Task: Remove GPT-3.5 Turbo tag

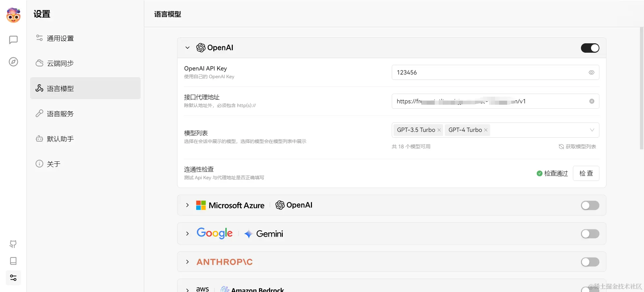Action: coord(439,130)
